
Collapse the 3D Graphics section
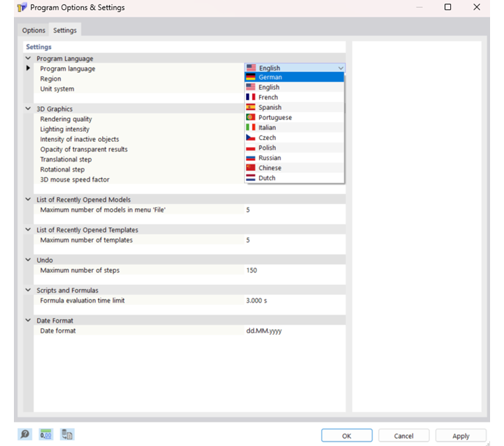point(29,109)
